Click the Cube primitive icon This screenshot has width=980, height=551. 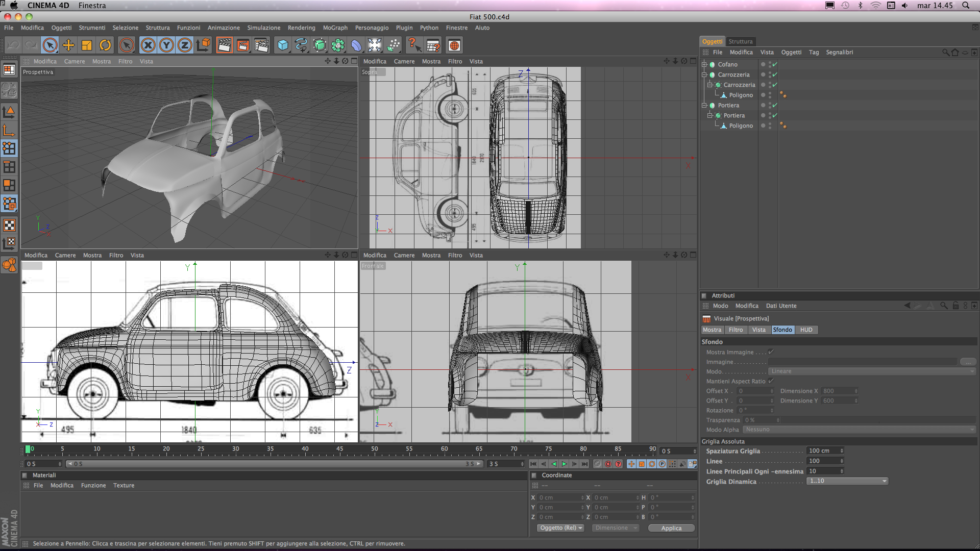(283, 45)
